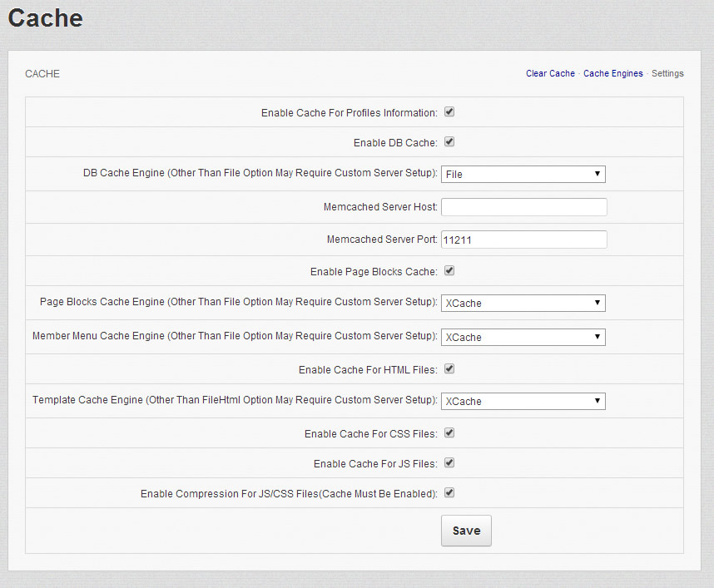Image resolution: width=714 pixels, height=588 pixels.
Task: Click the Save button
Action: pos(466,531)
